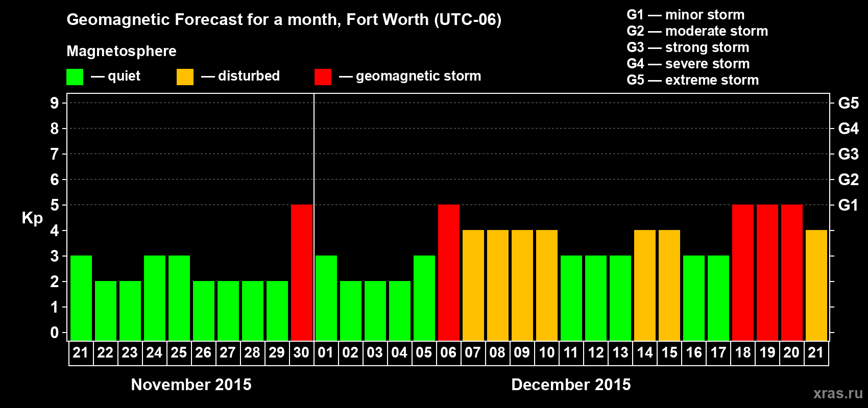The height and width of the screenshot is (408, 868).
Task: Click the date label 23 in November
Action: pyautogui.click(x=130, y=352)
